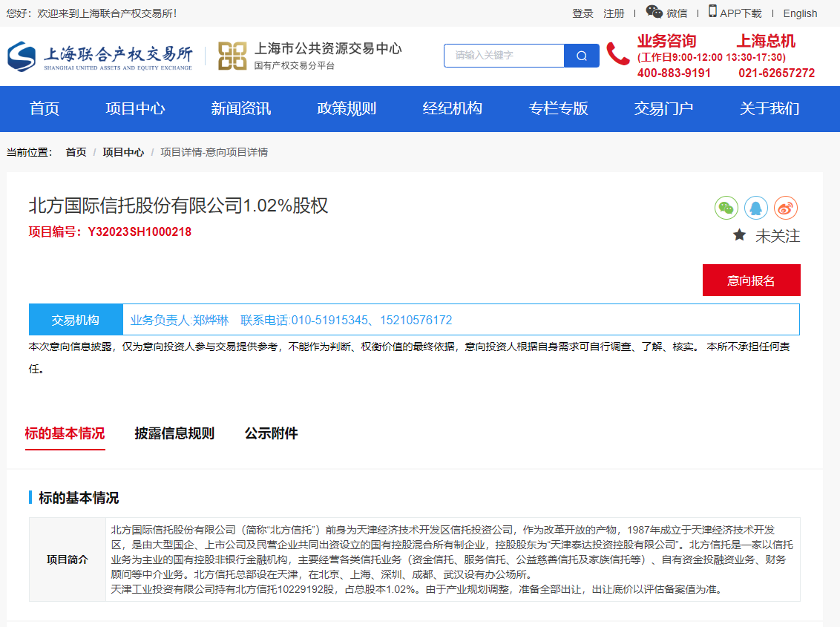Viewport: 840px width, 627px height.
Task: Click the phone icon beside APP下载
Action: pos(712,11)
